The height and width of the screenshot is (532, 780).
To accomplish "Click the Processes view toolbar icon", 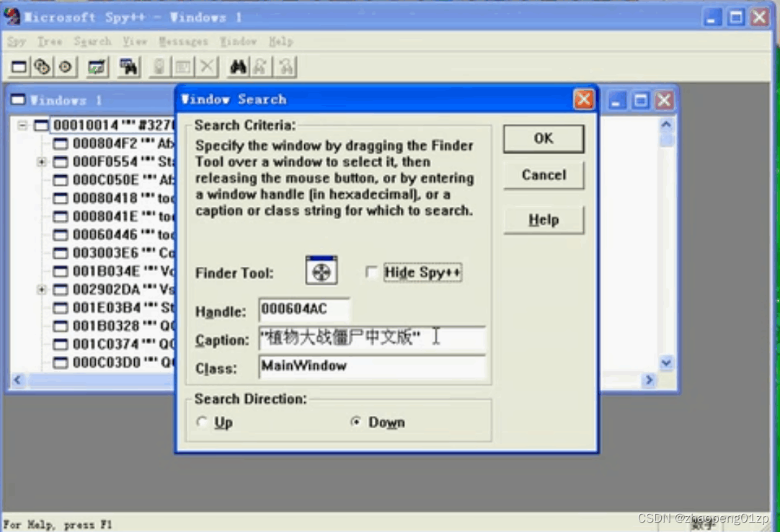I will point(42,67).
